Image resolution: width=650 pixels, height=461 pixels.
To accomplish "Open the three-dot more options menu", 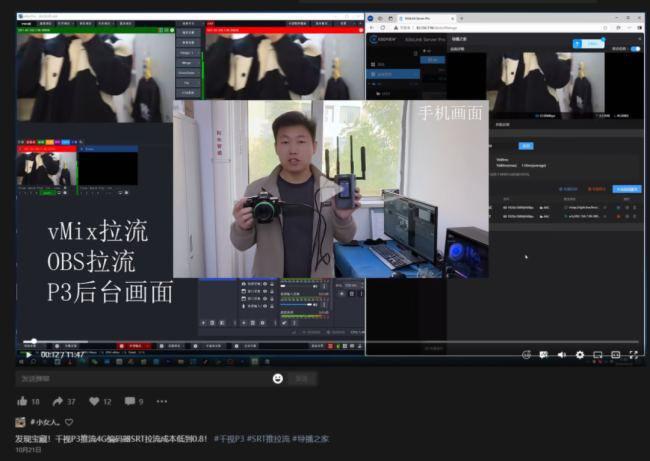I will click(162, 401).
